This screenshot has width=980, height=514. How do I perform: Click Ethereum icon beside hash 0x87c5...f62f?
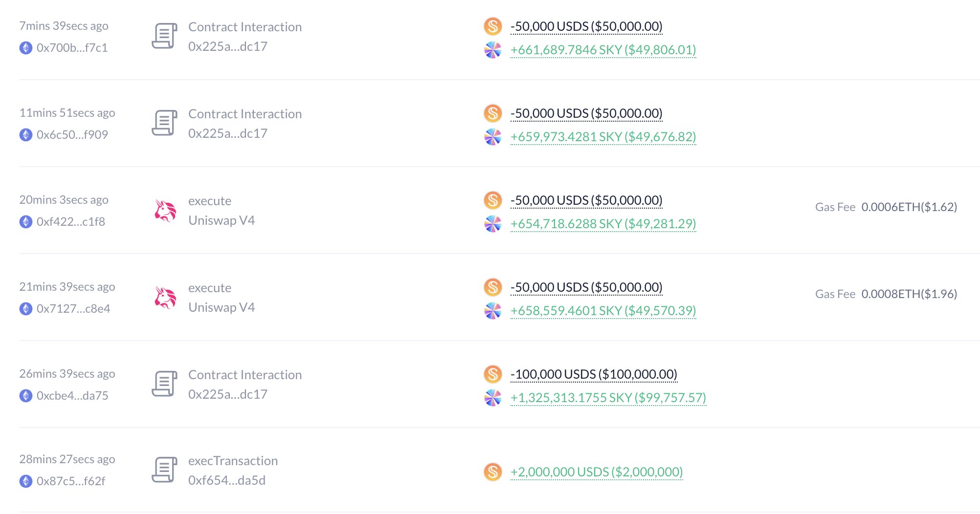[x=26, y=481]
